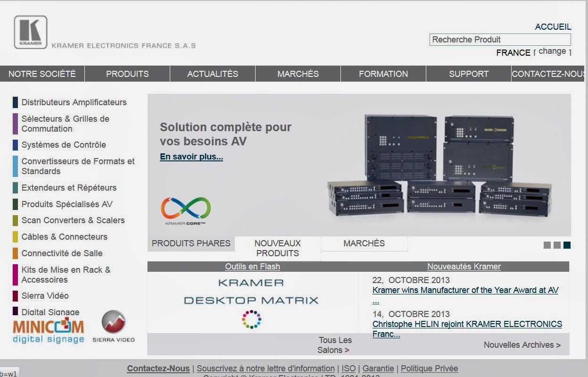588x377 pixels.
Task: Open the Sierra Video logo
Action: pos(114,327)
